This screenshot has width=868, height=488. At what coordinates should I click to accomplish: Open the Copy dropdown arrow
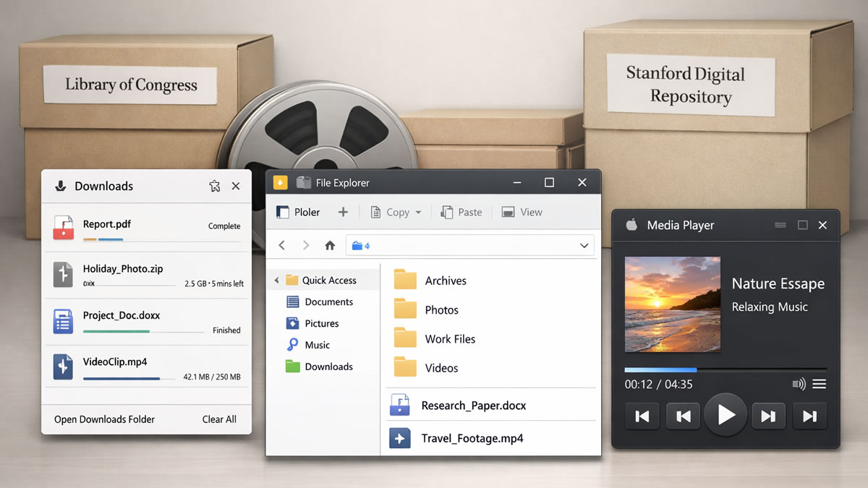click(418, 213)
